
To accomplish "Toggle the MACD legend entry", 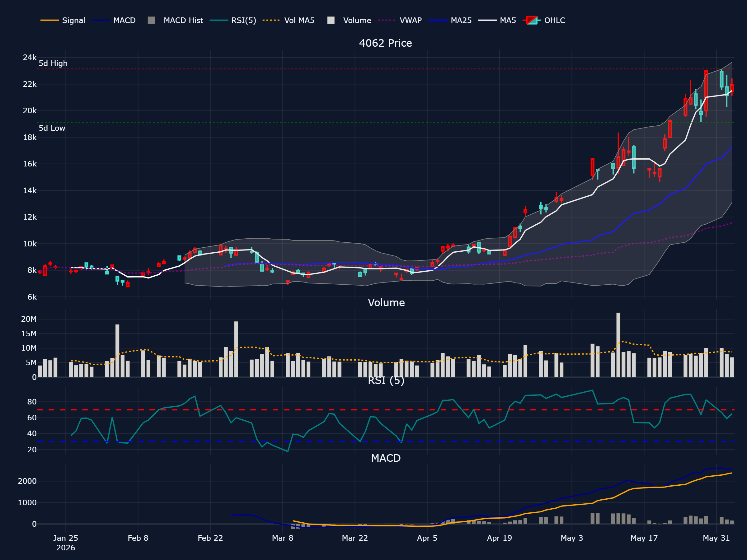I will 114,20.
